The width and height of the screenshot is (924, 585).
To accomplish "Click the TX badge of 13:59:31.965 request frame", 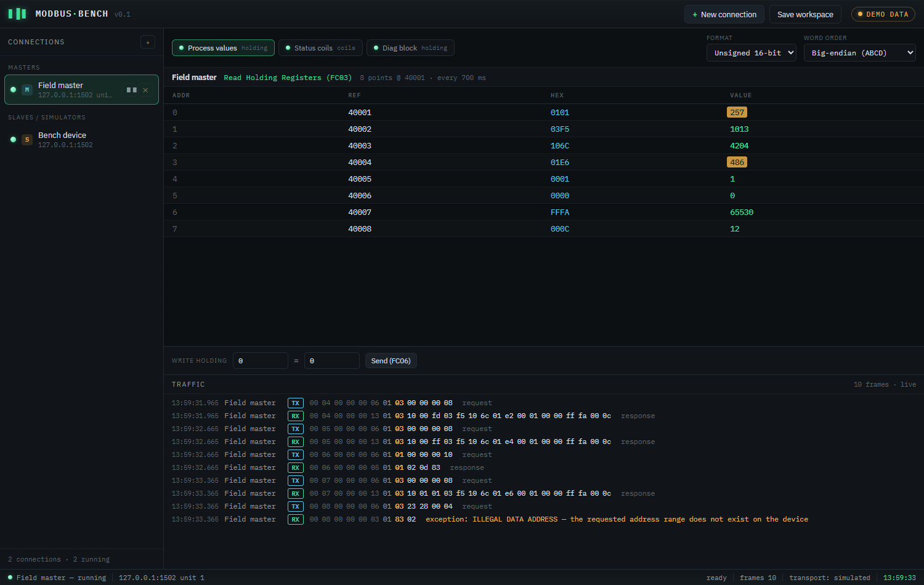I will pyautogui.click(x=296, y=403).
